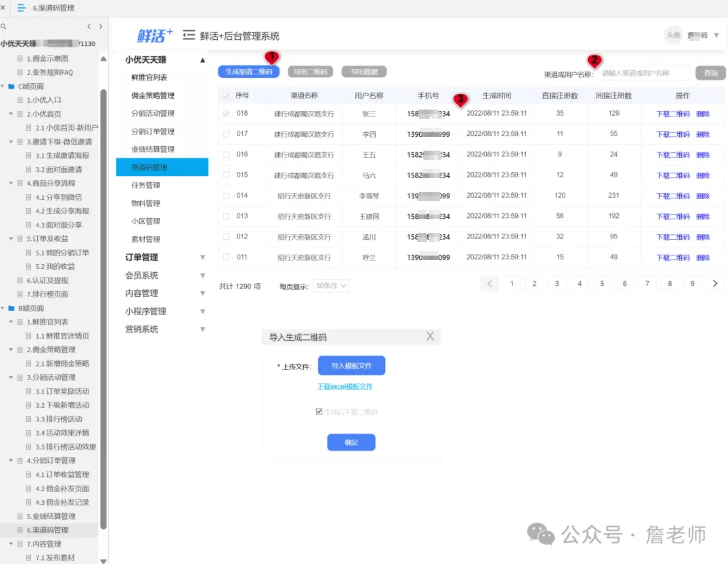This screenshot has height=564, width=728.
Task: Select 任务管理 in the left menu
Action: point(146,185)
